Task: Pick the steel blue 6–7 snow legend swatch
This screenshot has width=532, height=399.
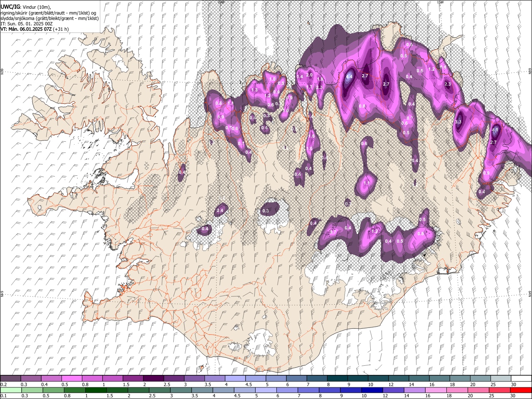Action: click(x=296, y=379)
